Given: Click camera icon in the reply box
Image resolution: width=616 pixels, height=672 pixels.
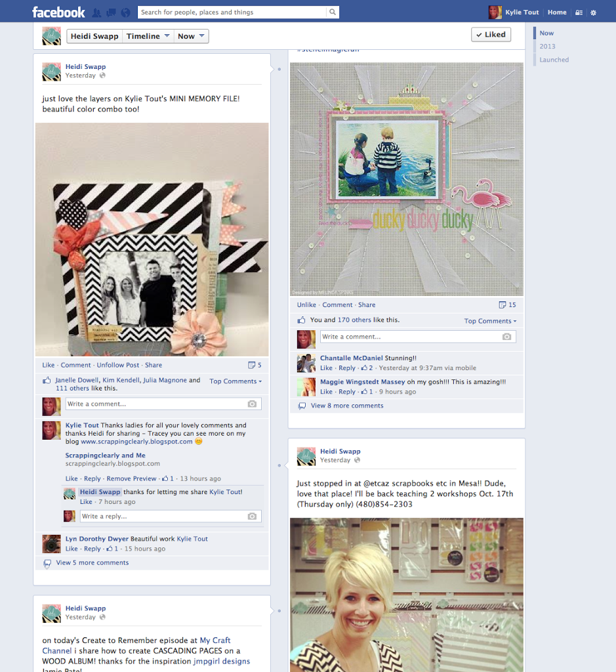Looking at the screenshot, I should tap(252, 516).
